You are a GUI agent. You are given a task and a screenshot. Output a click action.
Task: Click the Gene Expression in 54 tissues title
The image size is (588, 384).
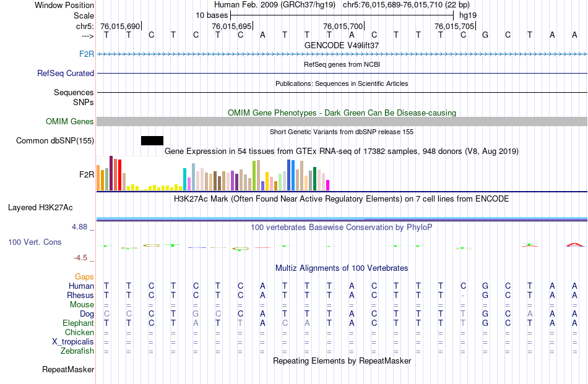coord(342,151)
